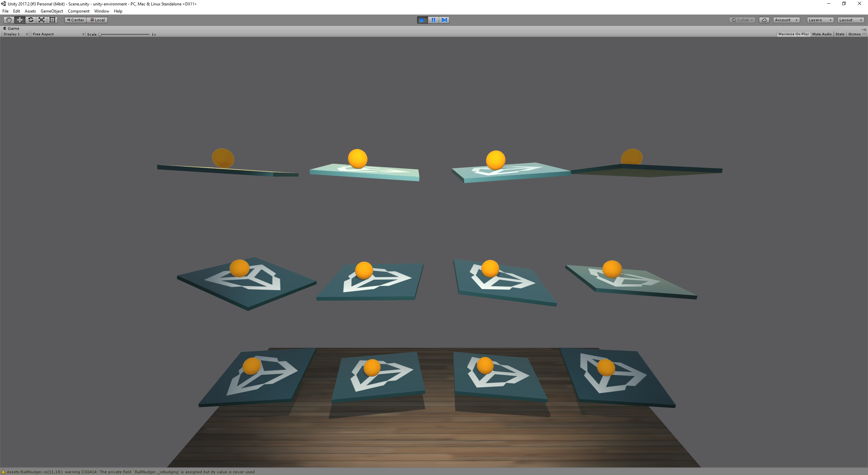Stop play mode with Play button
Viewport: 868px width, 475px height.
422,20
